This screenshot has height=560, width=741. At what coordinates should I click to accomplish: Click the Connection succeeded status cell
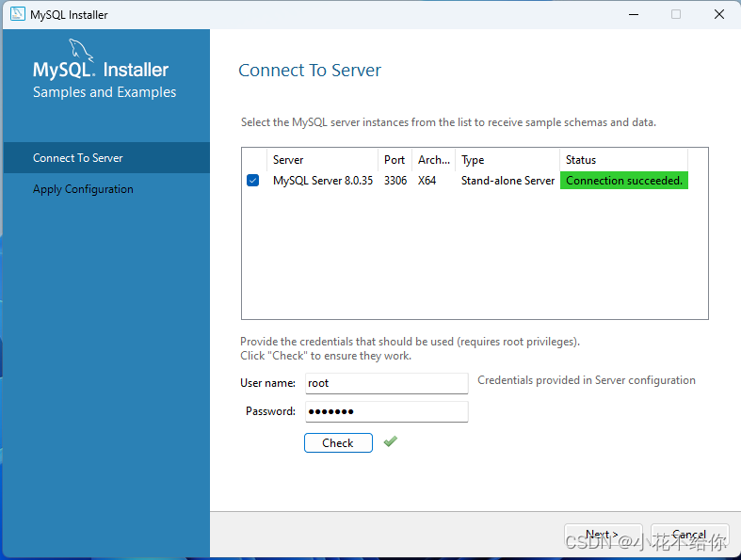click(624, 181)
